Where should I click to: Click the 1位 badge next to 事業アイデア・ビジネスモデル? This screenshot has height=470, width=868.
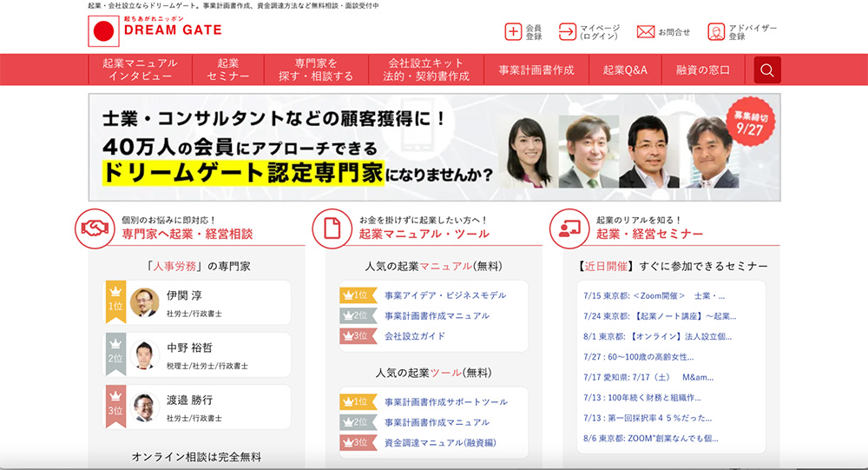tap(358, 295)
